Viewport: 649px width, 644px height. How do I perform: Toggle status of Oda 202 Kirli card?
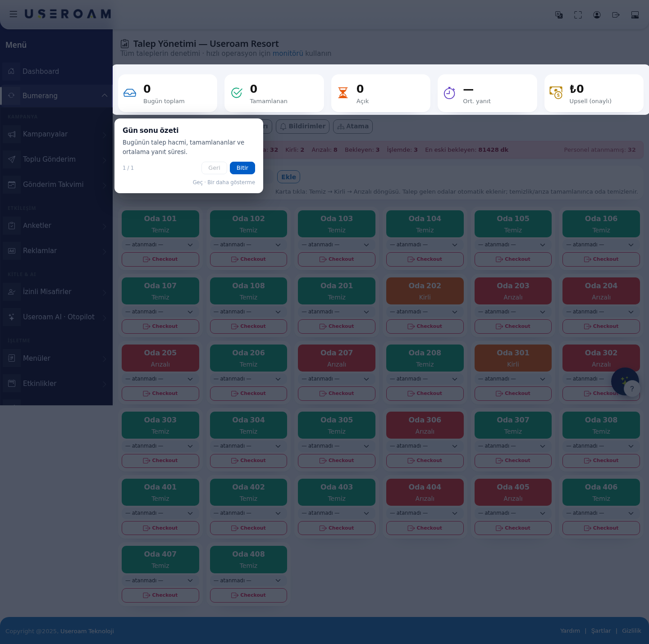(425, 291)
